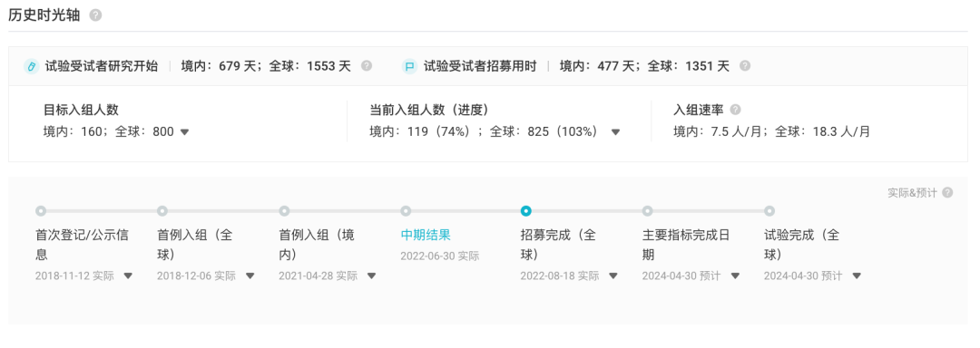The image size is (980, 348).
Task: Expand 2022-08-18 实际 date dropdown
Action: coord(613,275)
